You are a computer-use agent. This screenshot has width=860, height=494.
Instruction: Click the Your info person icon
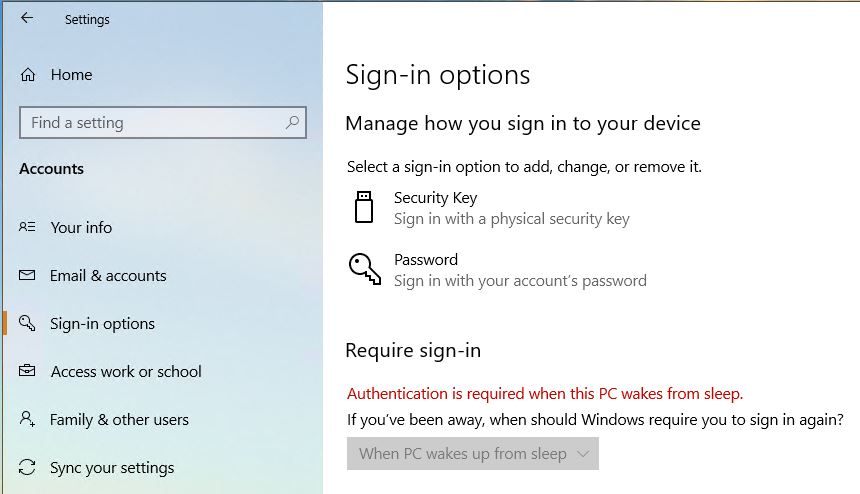27,226
